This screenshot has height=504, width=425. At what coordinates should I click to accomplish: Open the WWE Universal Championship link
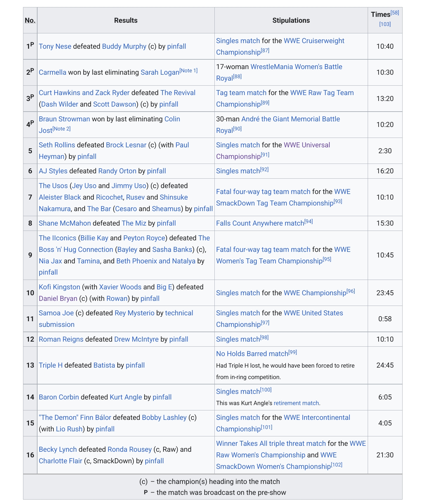click(x=273, y=151)
